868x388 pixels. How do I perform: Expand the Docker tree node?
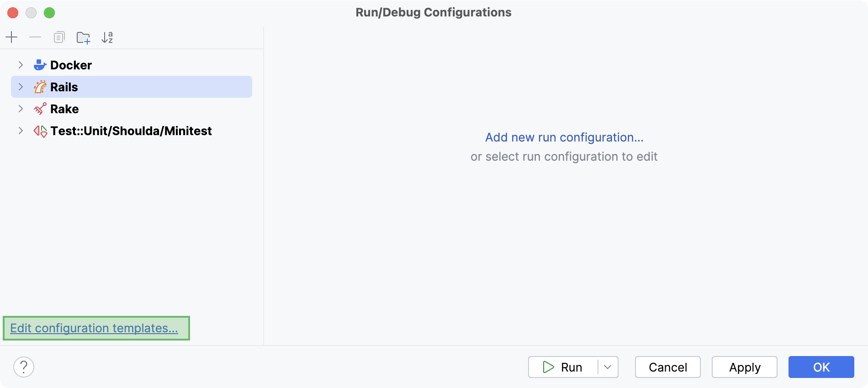pos(21,65)
